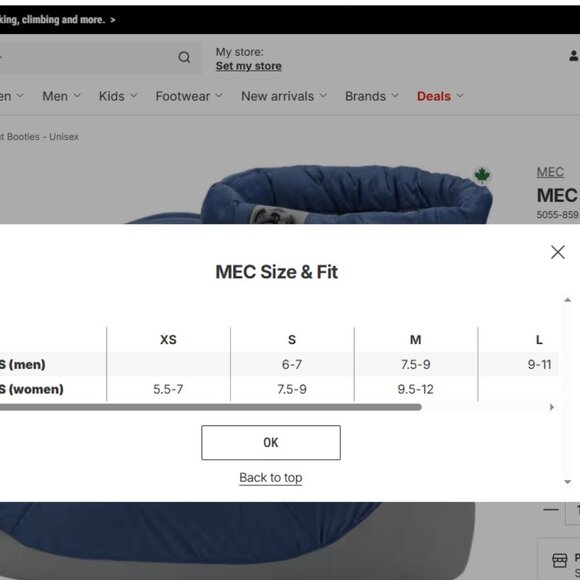Expand the Men menu
Screen dimensions: 580x580
(x=61, y=96)
